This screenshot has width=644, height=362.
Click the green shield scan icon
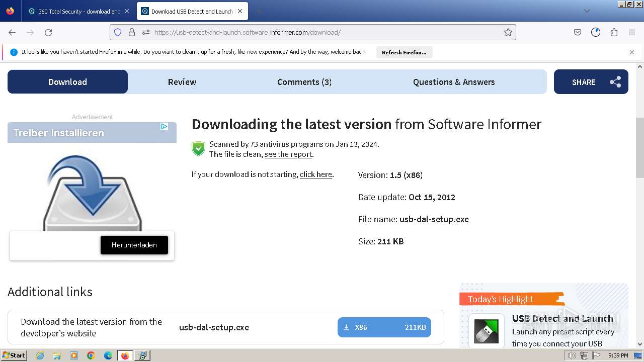pyautogui.click(x=198, y=149)
